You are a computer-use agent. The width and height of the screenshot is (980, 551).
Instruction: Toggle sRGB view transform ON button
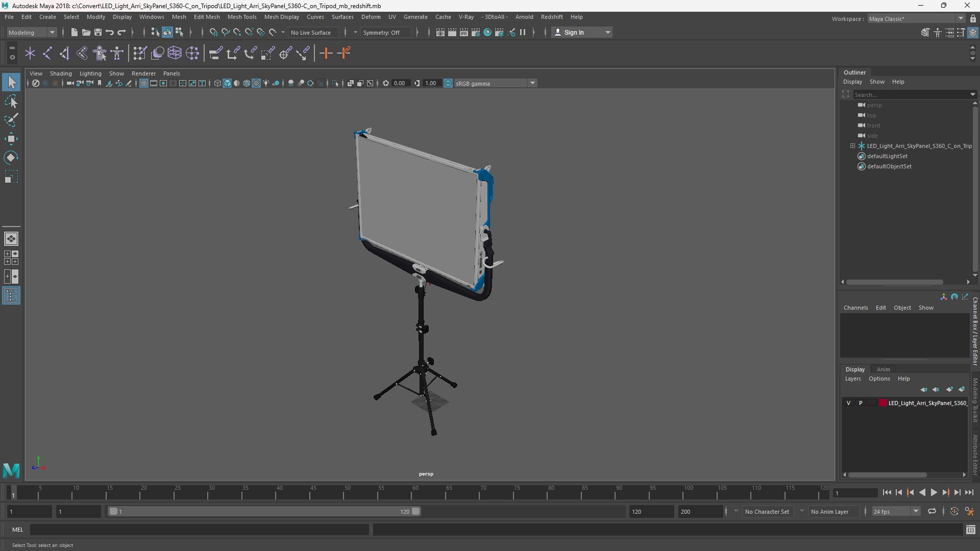click(x=448, y=83)
